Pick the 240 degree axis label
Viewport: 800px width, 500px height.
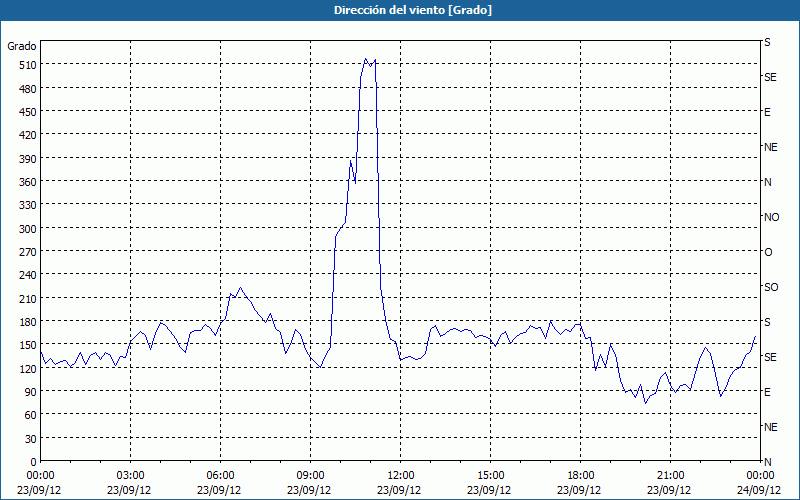click(x=28, y=276)
